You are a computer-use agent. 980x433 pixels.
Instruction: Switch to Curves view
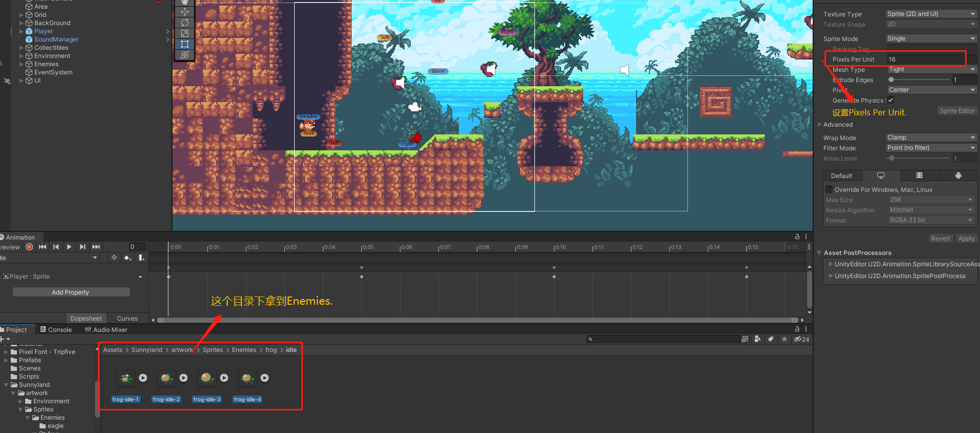click(x=127, y=319)
